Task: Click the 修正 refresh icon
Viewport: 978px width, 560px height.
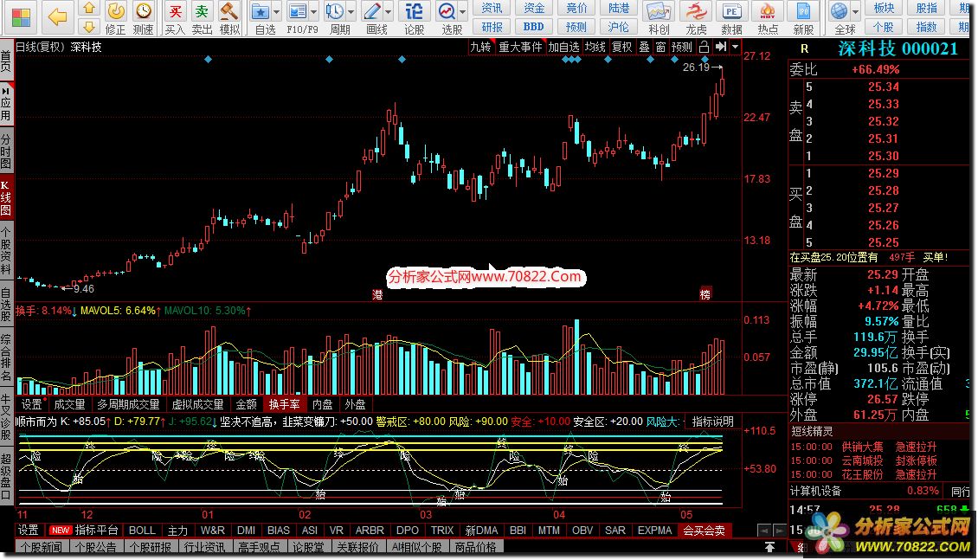Action: (115, 10)
